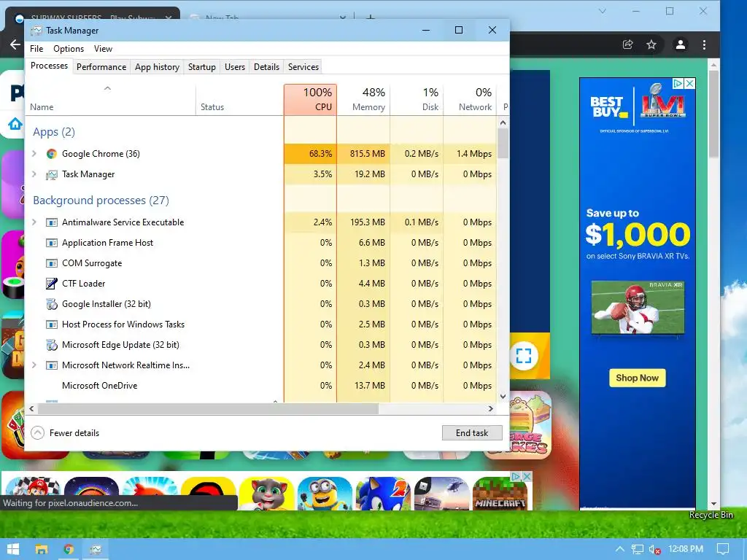Screen dimensions: 747x560
Task: Switch to the Startup tab
Action: (202, 67)
